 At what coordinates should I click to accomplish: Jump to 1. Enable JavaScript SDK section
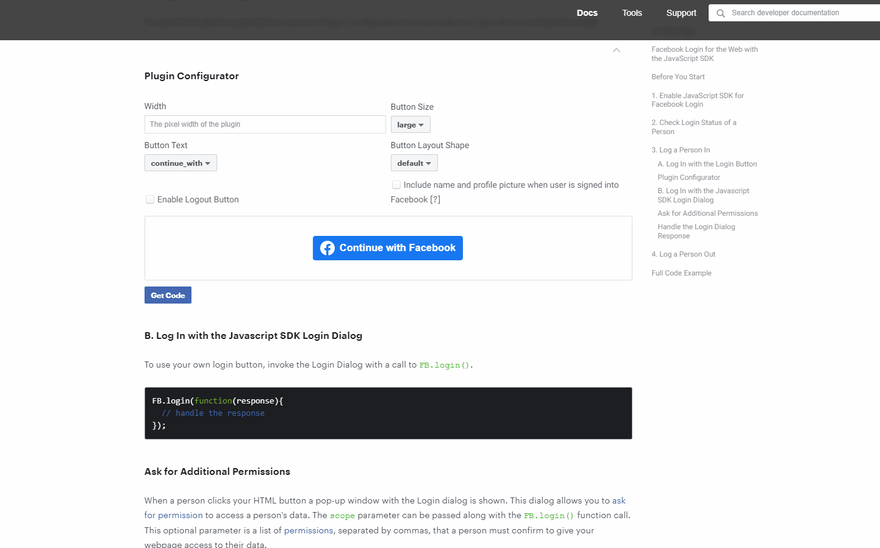(698, 100)
